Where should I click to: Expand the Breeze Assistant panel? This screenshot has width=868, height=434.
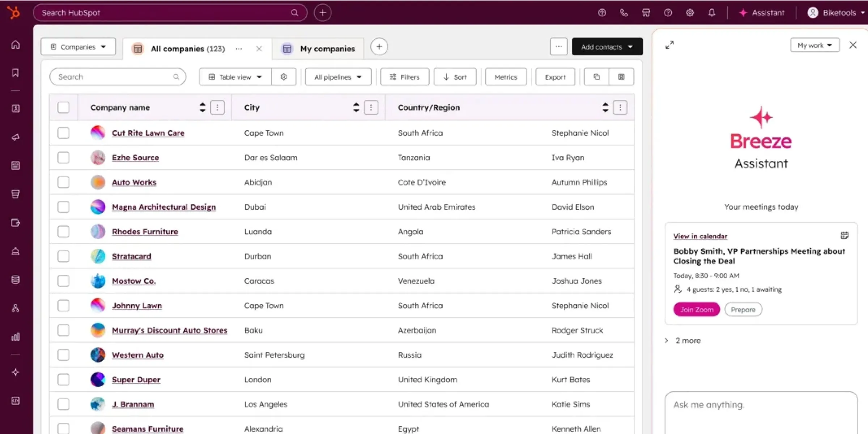point(669,45)
